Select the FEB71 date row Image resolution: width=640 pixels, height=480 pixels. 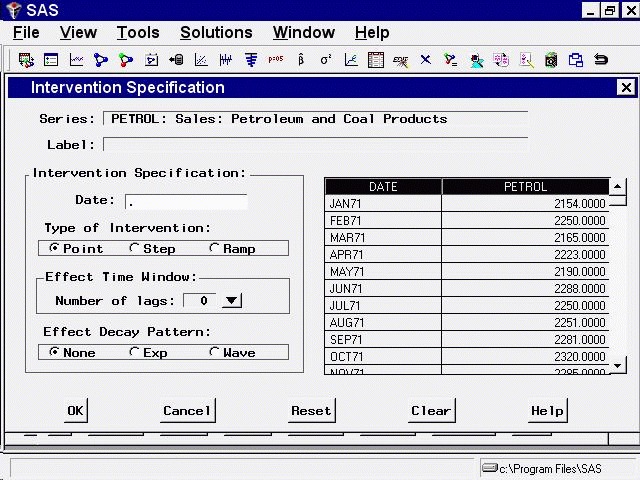tap(383, 220)
